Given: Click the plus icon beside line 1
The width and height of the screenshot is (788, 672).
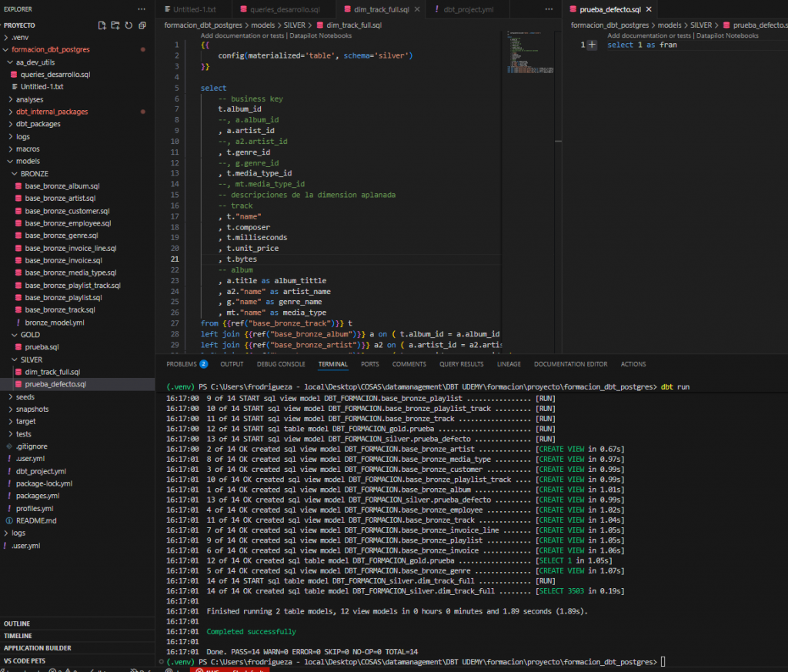Looking at the screenshot, I should [592, 45].
